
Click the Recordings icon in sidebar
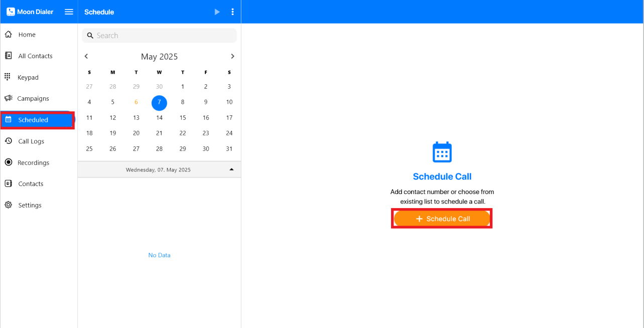tap(9, 162)
